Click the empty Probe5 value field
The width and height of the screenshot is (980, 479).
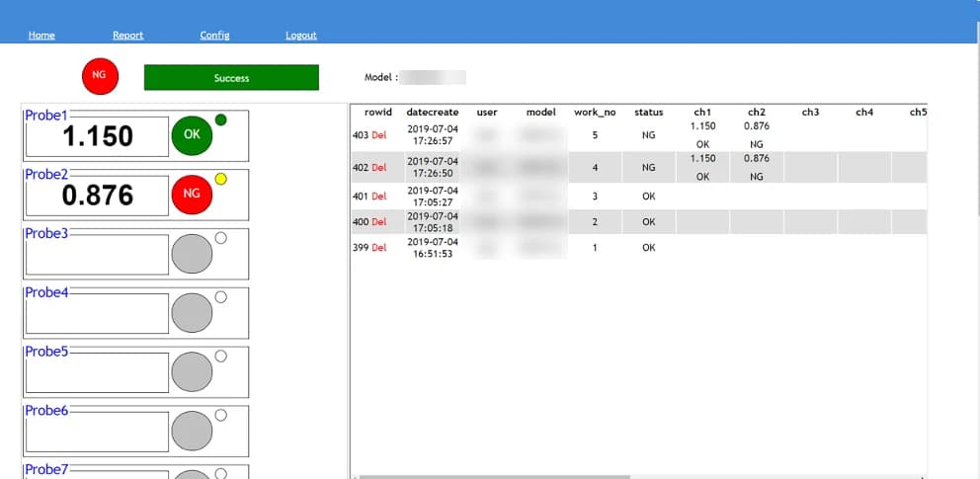click(x=97, y=372)
